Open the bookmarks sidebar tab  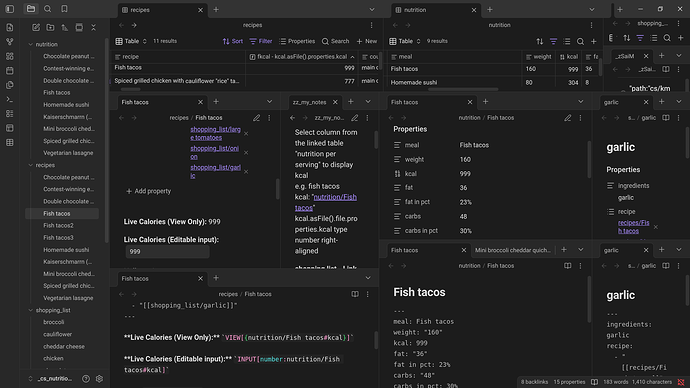click(64, 9)
